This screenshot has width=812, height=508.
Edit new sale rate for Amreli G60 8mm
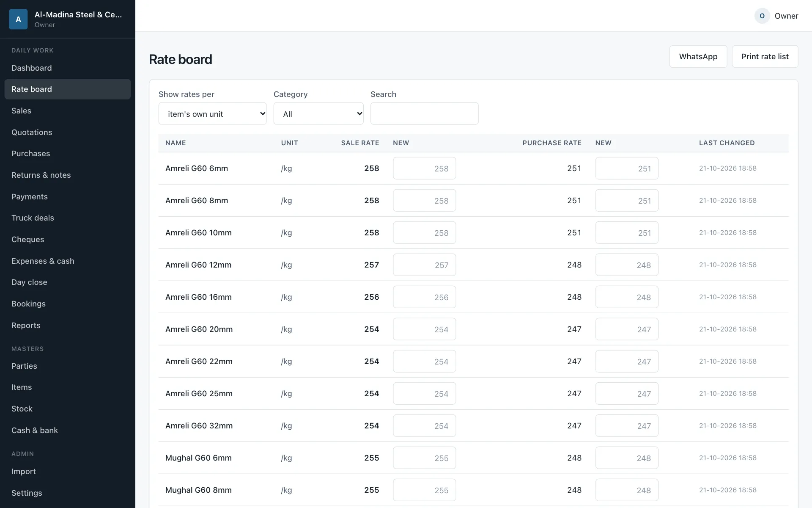[425, 200]
